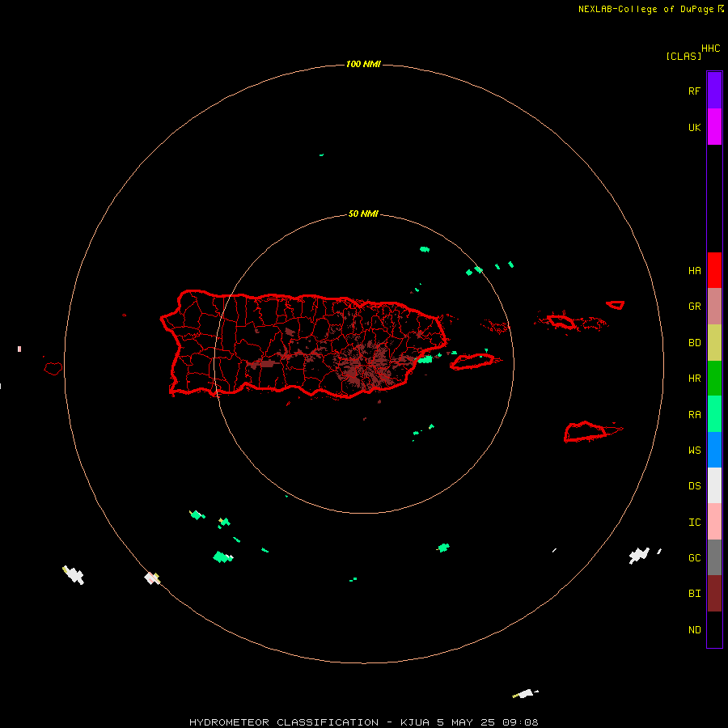Click the HA legend label
The width and height of the screenshot is (728, 728).
[694, 271]
